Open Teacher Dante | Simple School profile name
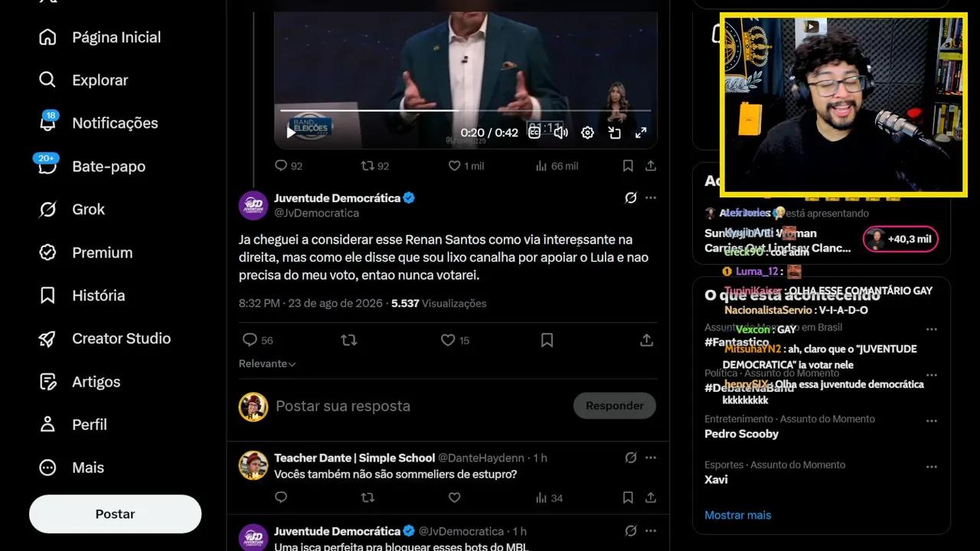This screenshot has width=980, height=551. tap(354, 458)
